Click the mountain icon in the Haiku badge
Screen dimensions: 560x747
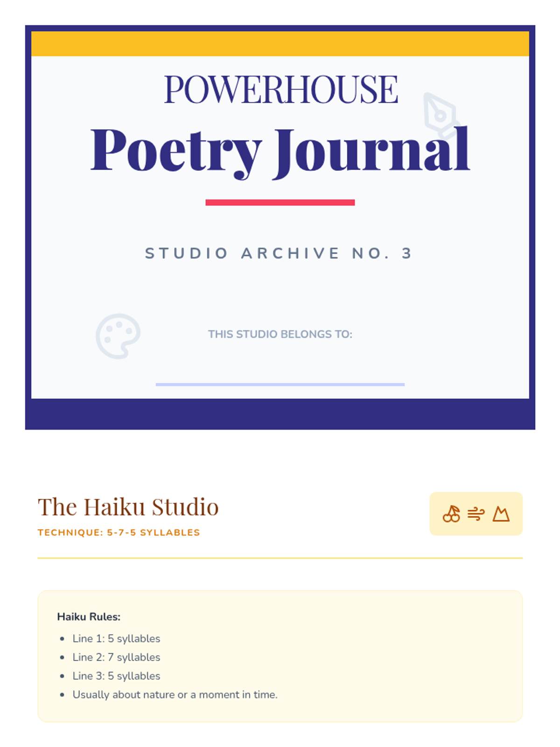pyautogui.click(x=501, y=514)
